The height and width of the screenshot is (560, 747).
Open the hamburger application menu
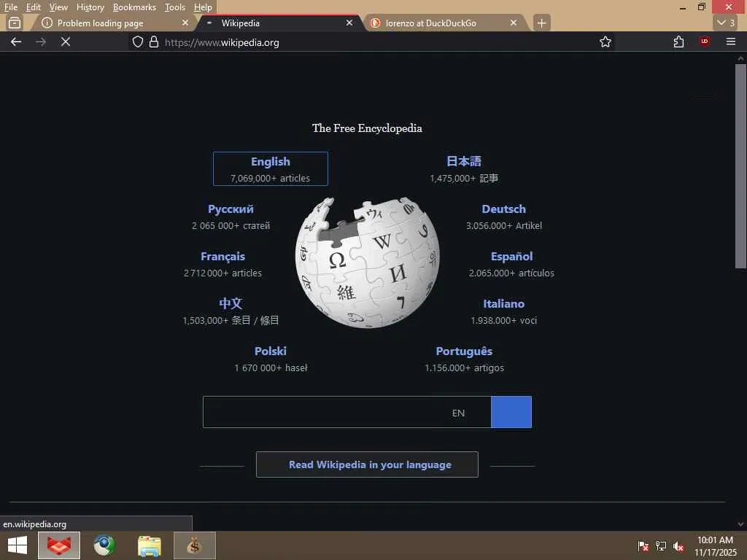[x=731, y=42]
